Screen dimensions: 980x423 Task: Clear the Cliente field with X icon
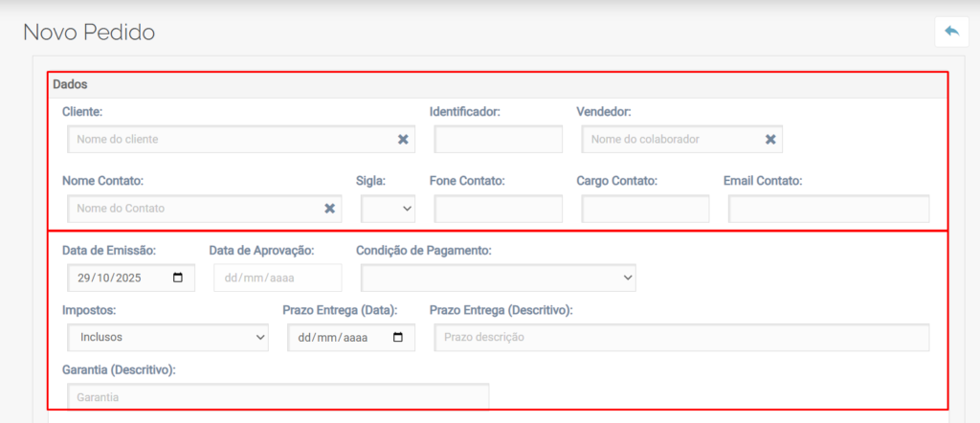pos(403,140)
